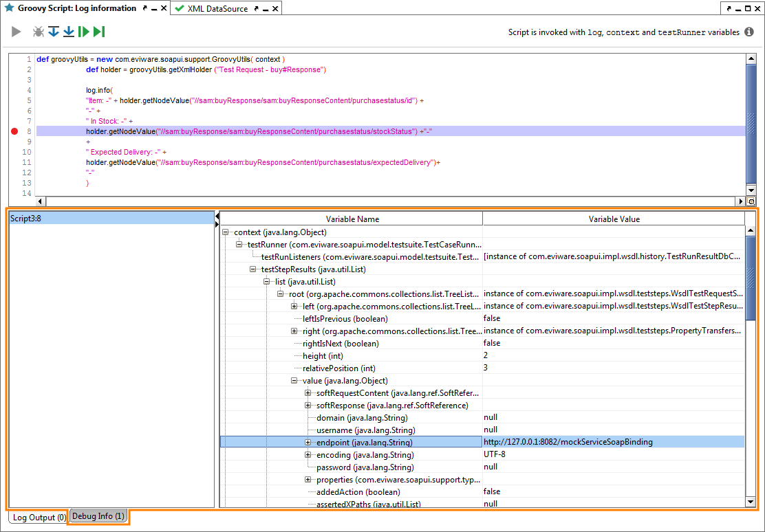Run the Groovy script with the play button

pos(16,32)
